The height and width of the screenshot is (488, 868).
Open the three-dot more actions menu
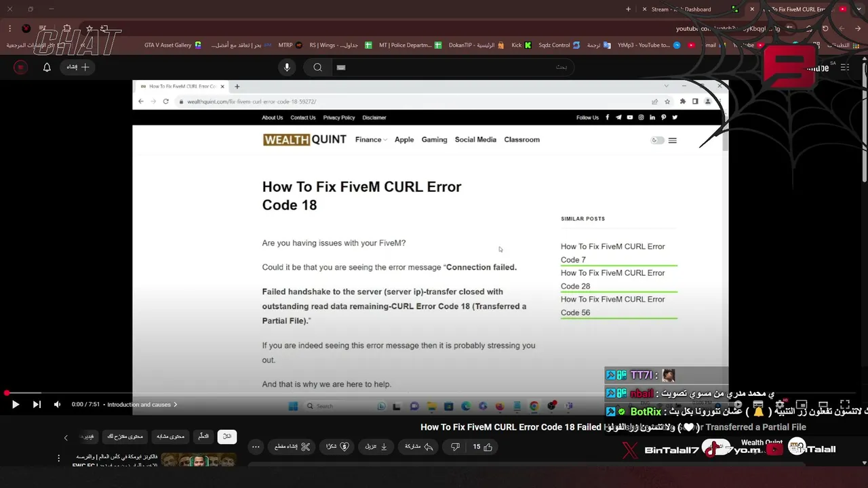[256, 447]
